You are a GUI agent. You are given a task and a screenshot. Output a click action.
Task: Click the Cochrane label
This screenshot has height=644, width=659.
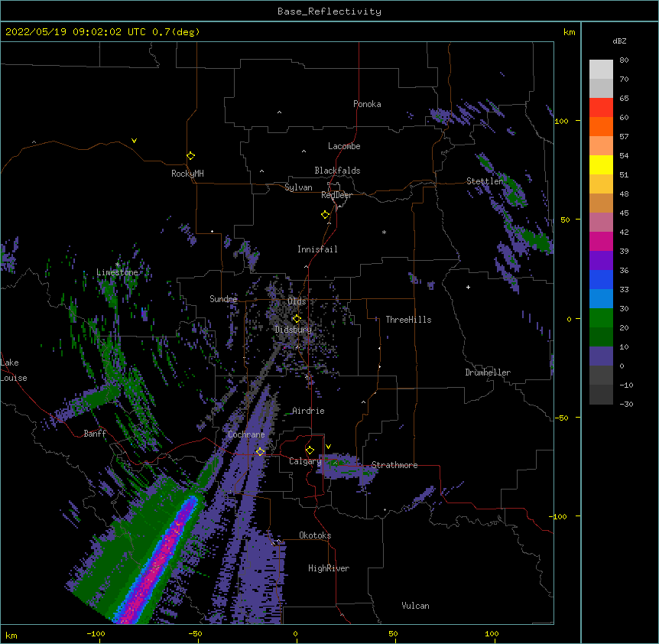(x=246, y=434)
